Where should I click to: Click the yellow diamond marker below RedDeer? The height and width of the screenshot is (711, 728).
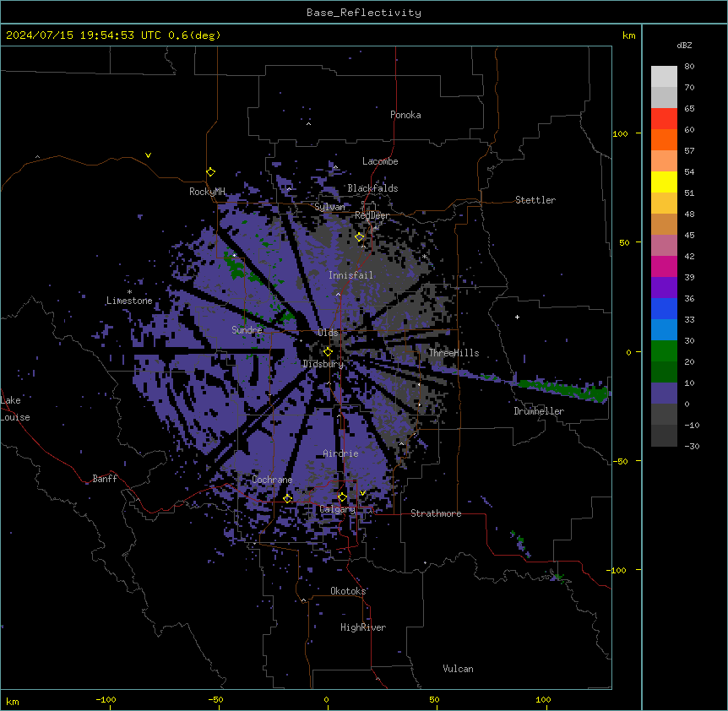(x=360, y=237)
